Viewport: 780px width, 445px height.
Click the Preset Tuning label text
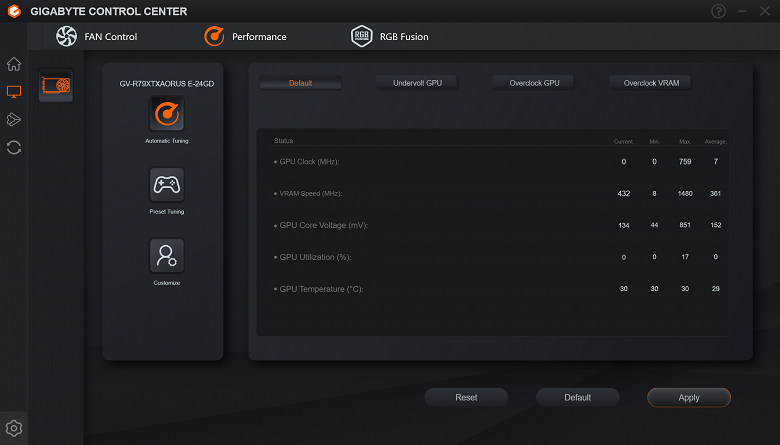point(167,212)
